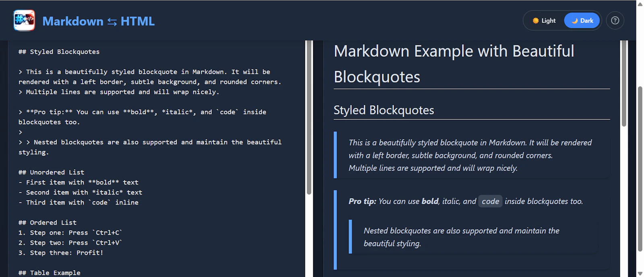Click the preview pane scrollbar thumb
The image size is (644, 277).
click(624, 83)
